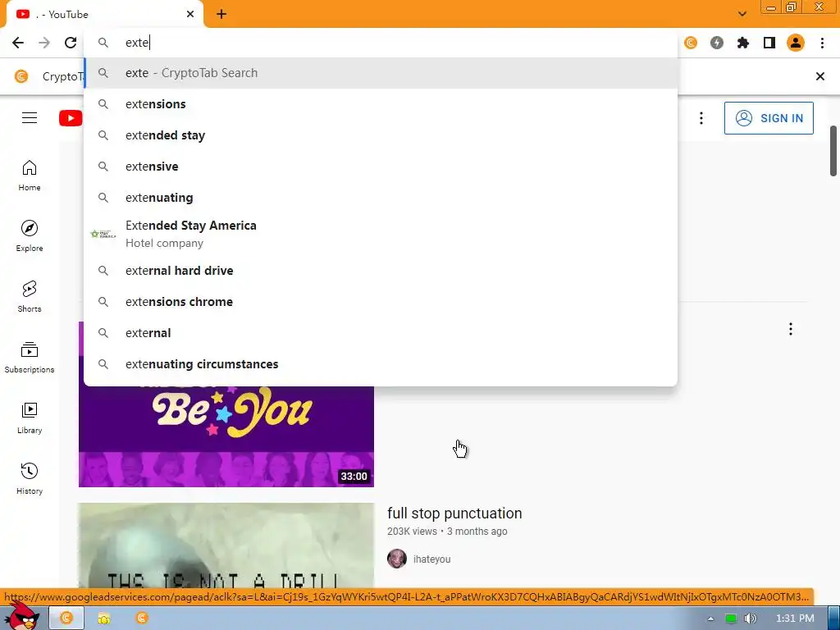840x630 pixels.
Task: Expand the tab search chevron
Action: tap(742, 14)
